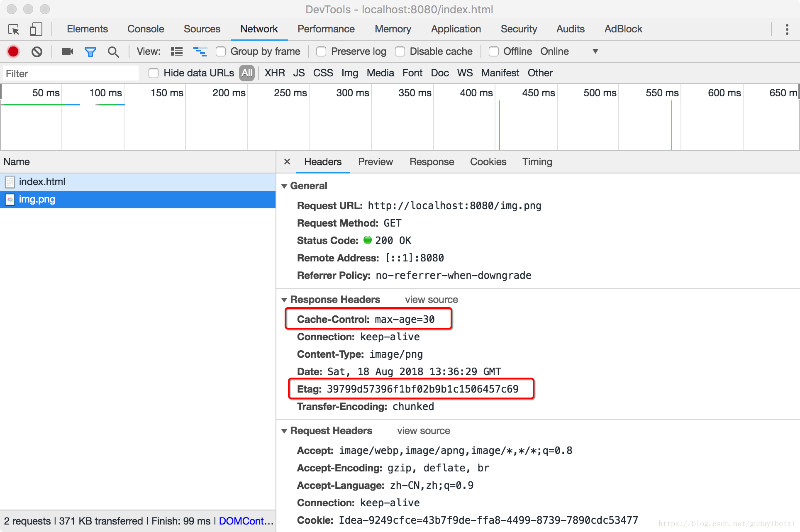Click the list view icon in toolbar
The width and height of the screenshot is (800, 532).
click(x=176, y=51)
